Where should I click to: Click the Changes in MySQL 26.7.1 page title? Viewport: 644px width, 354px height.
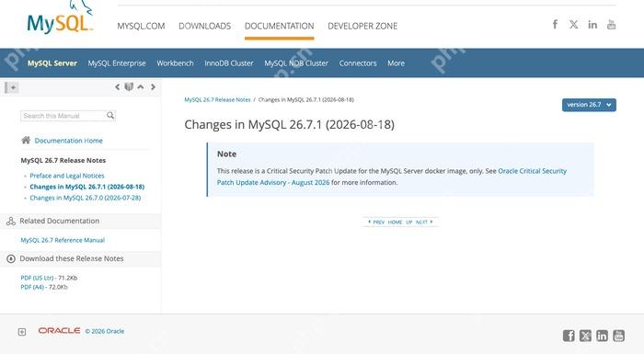pyautogui.click(x=289, y=124)
